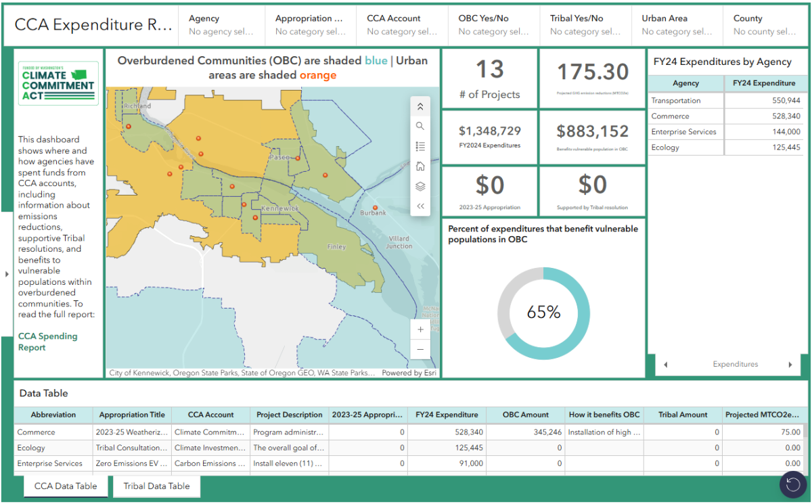Open the Agency filter dropdown
Image resolution: width=812 pixels, height=504 pixels.
click(x=221, y=25)
